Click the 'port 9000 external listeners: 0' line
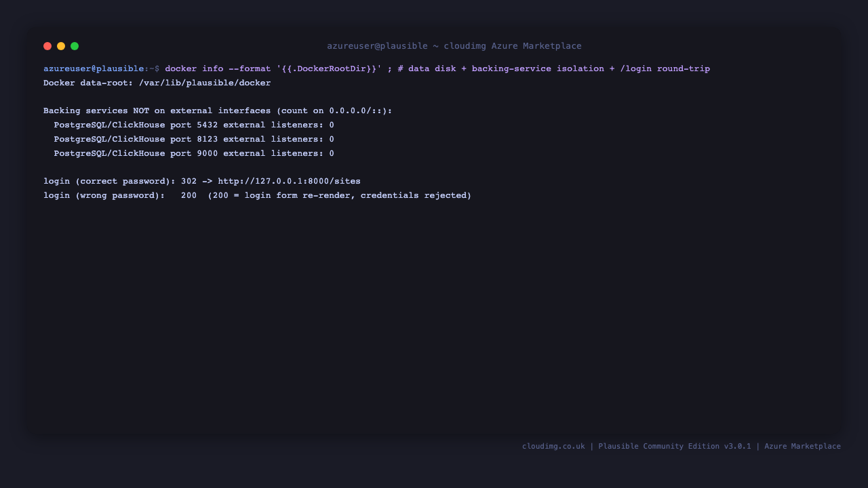Screen dimensions: 868x488 194,153
